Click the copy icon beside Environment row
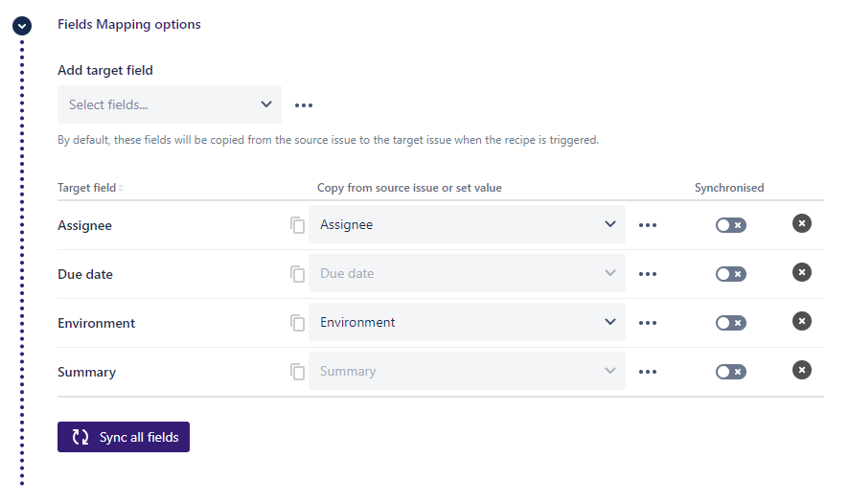849x504 pixels. pos(298,323)
